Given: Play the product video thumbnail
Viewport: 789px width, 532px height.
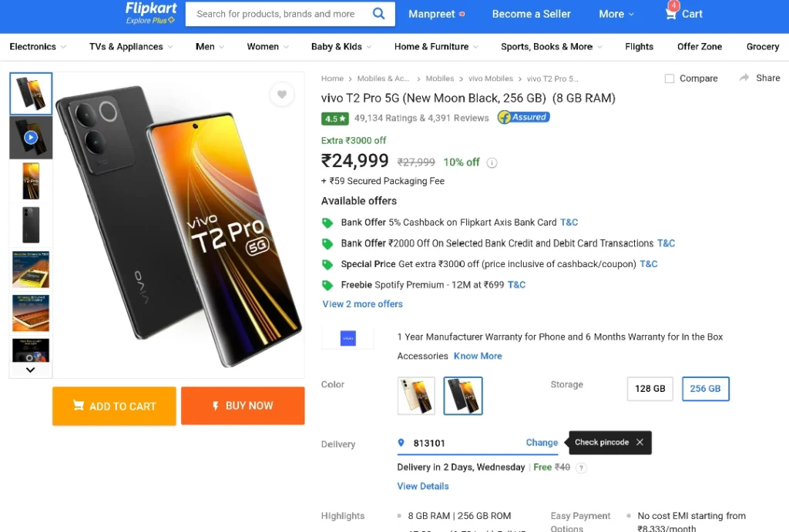Looking at the screenshot, I should [31, 137].
